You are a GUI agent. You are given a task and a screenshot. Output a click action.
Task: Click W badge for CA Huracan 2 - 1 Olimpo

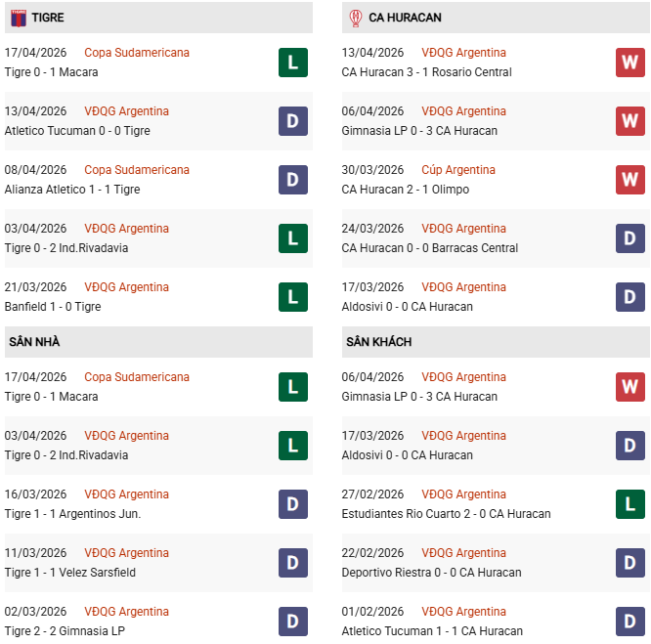click(x=630, y=180)
